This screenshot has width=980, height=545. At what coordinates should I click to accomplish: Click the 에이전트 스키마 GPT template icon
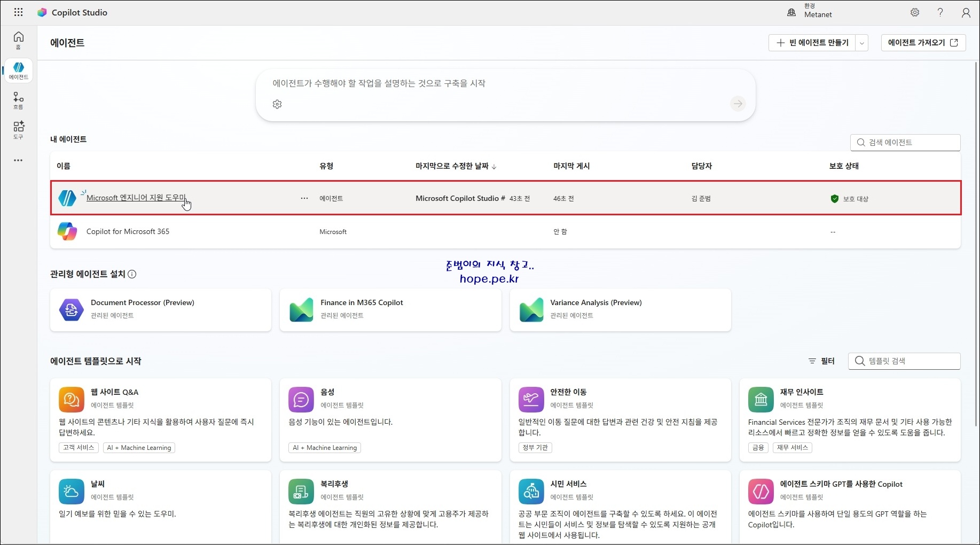click(761, 492)
